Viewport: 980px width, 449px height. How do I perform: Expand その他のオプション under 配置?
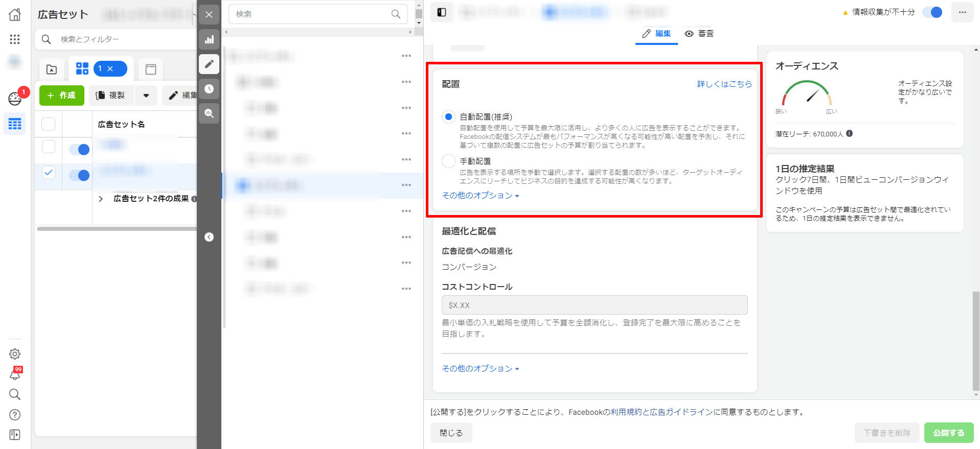click(x=481, y=196)
